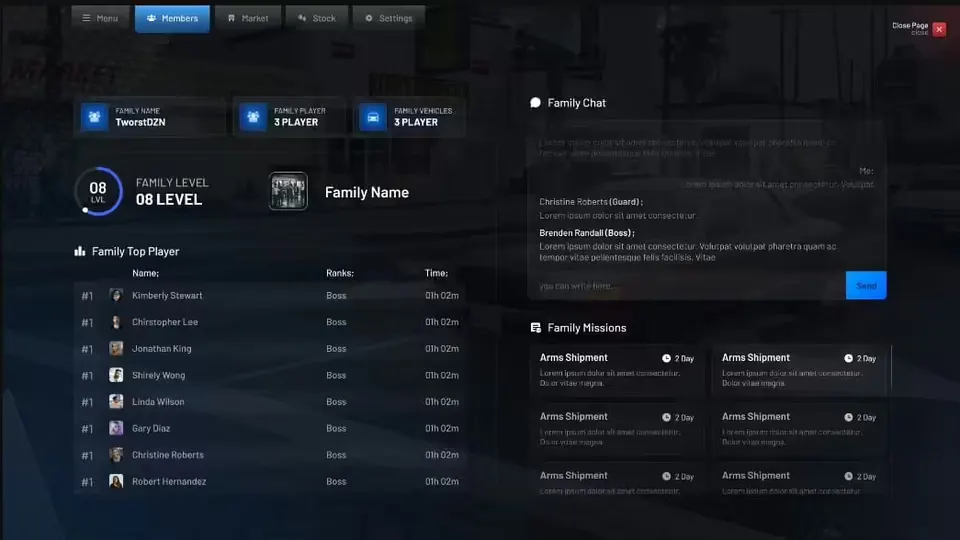Click Christine Roberts in the top player list
Screen dimensions: 960x540
click(x=168, y=455)
